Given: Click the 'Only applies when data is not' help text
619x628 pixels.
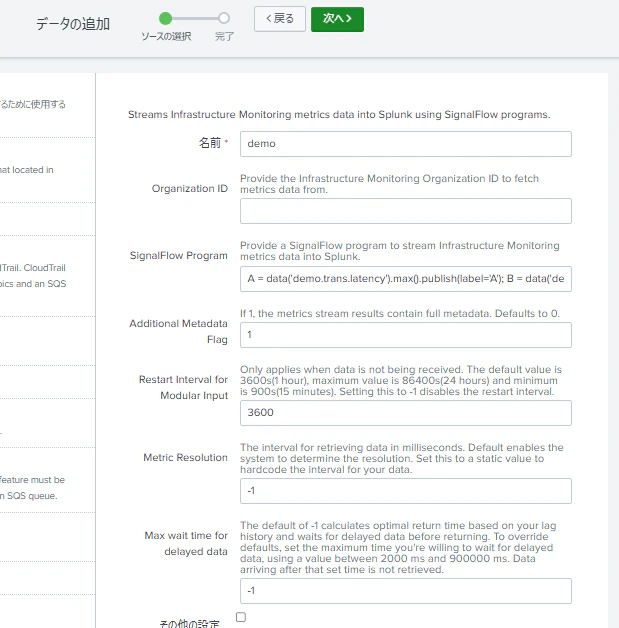Looking at the screenshot, I should (401, 380).
